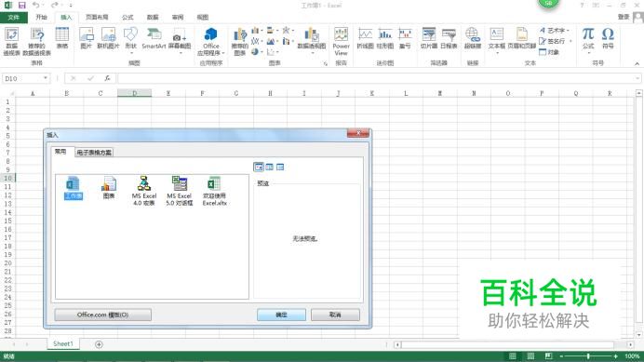The image size is (644, 362).
Task: Switch to the Home (开始) tab
Action: tap(41, 18)
